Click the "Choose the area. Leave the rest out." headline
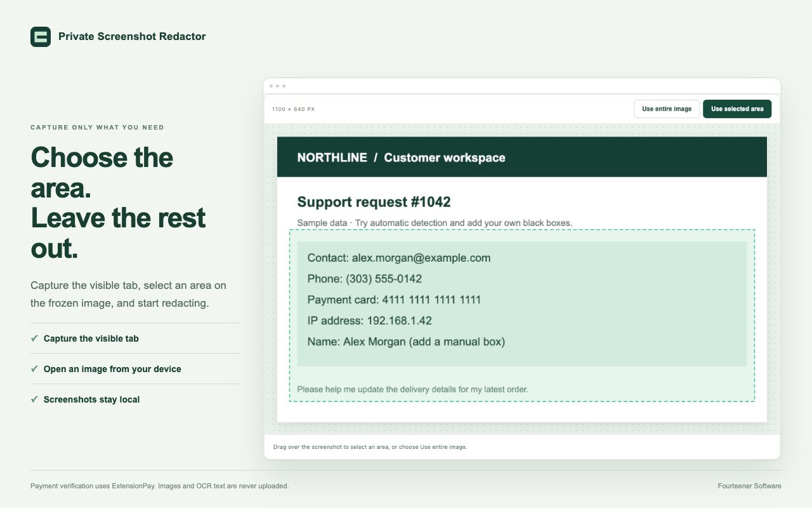812x508 pixels. pyautogui.click(x=119, y=203)
